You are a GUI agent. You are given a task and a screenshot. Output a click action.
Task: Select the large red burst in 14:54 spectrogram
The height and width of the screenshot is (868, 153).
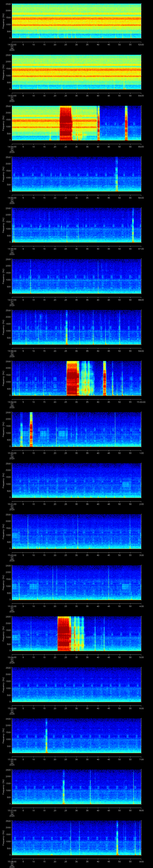tap(66, 123)
